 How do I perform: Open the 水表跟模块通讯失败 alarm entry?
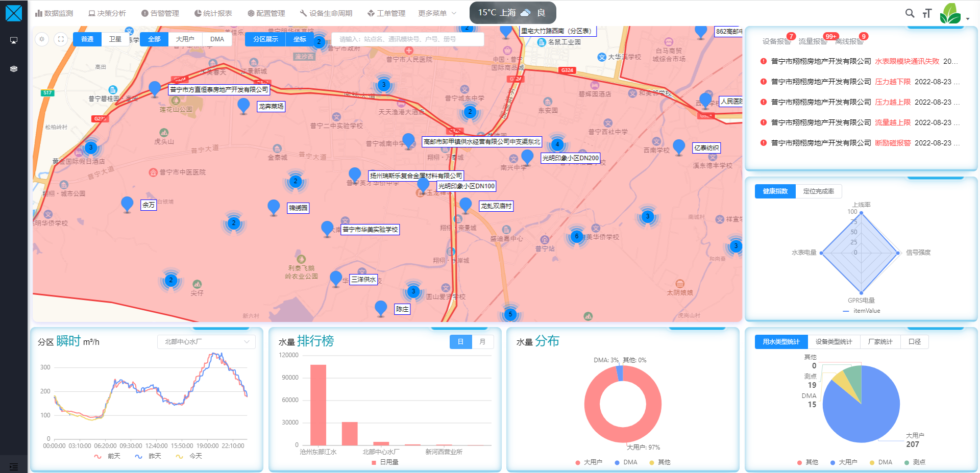906,61
